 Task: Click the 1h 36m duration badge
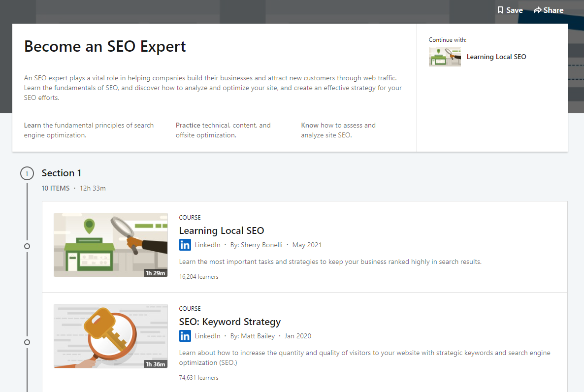[x=155, y=364]
